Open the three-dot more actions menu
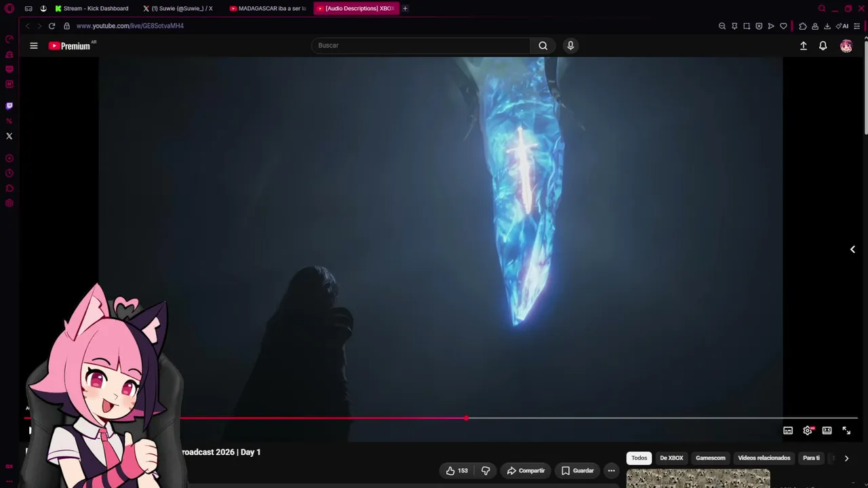The image size is (868, 488). click(x=611, y=470)
